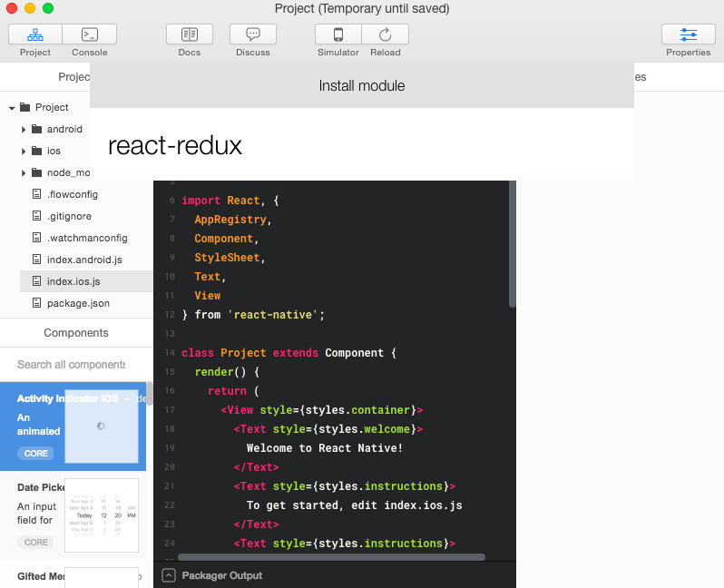This screenshot has width=724, height=588.
Task: Select the android folder icon
Action: pyautogui.click(x=36, y=129)
